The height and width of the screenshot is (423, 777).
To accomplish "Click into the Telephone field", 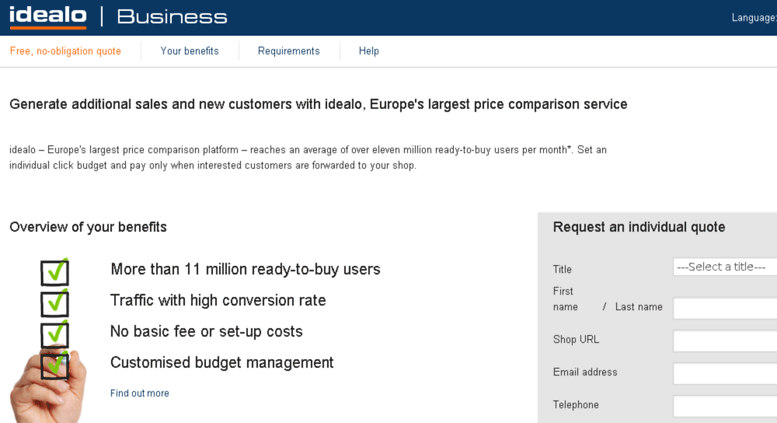I will [724, 407].
